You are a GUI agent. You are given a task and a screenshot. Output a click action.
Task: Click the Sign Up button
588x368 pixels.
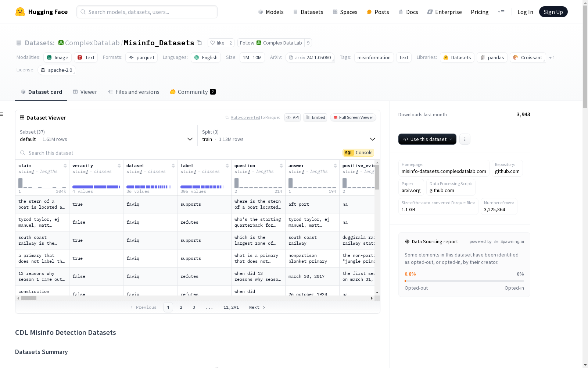click(x=553, y=12)
